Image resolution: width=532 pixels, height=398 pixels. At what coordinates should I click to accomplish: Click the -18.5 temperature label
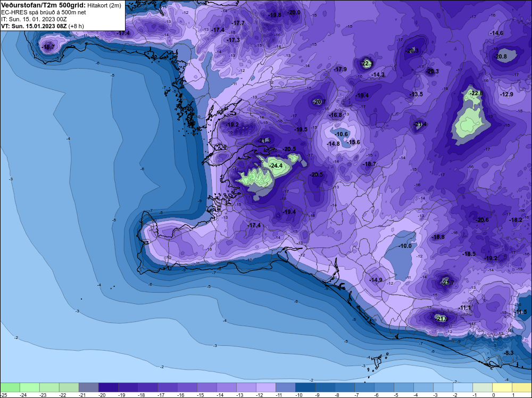click(x=469, y=254)
